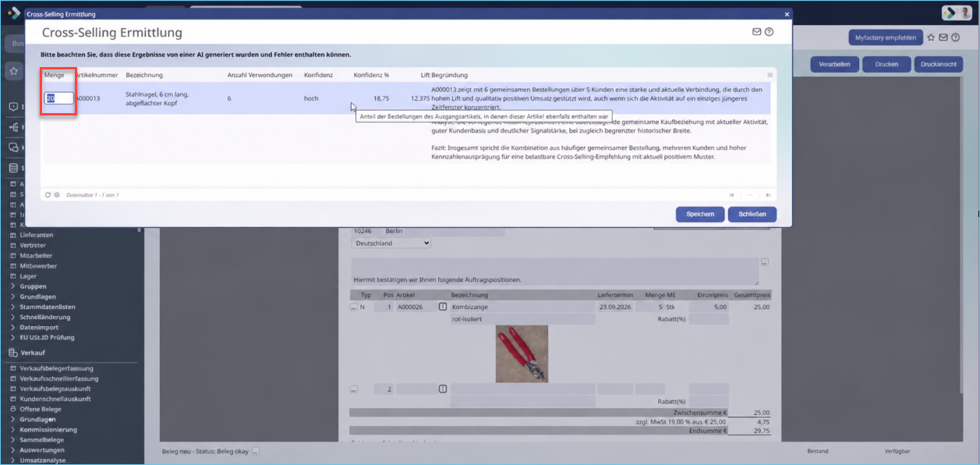Open Kundenschnellauskunft in the sidebar
980x465 pixels.
pyautogui.click(x=55, y=399)
